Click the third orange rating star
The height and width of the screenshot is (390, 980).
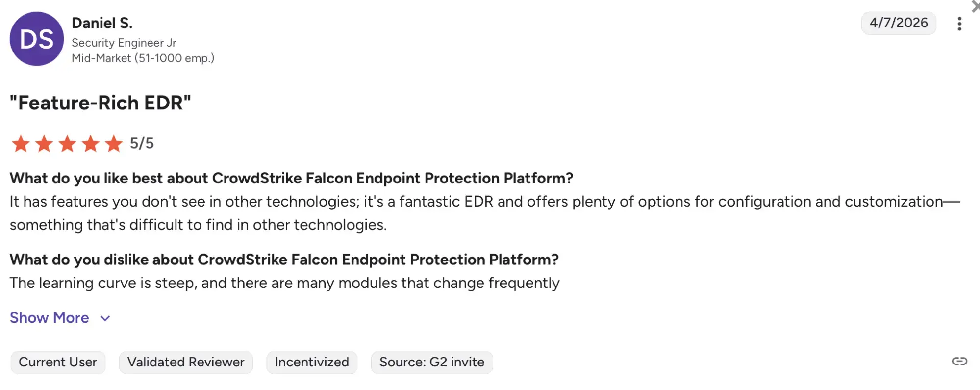click(x=67, y=144)
